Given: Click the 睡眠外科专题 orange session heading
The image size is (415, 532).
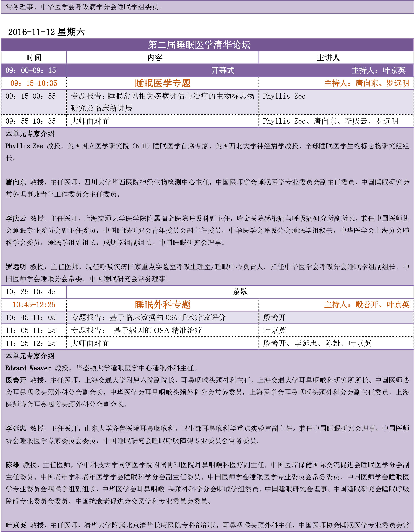Looking at the screenshot, I should 163,305.
